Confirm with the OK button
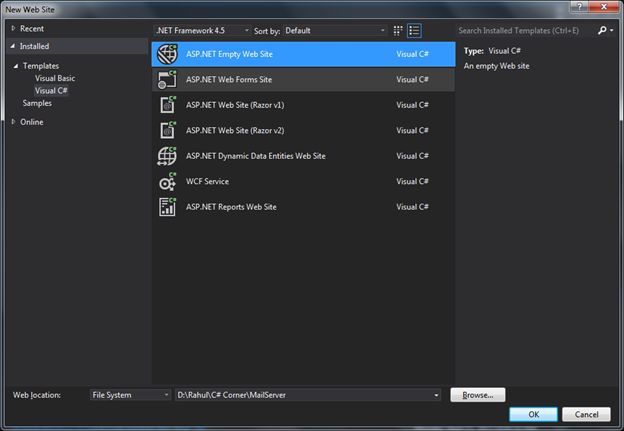Screen dimensions: 624x431 pos(534,414)
